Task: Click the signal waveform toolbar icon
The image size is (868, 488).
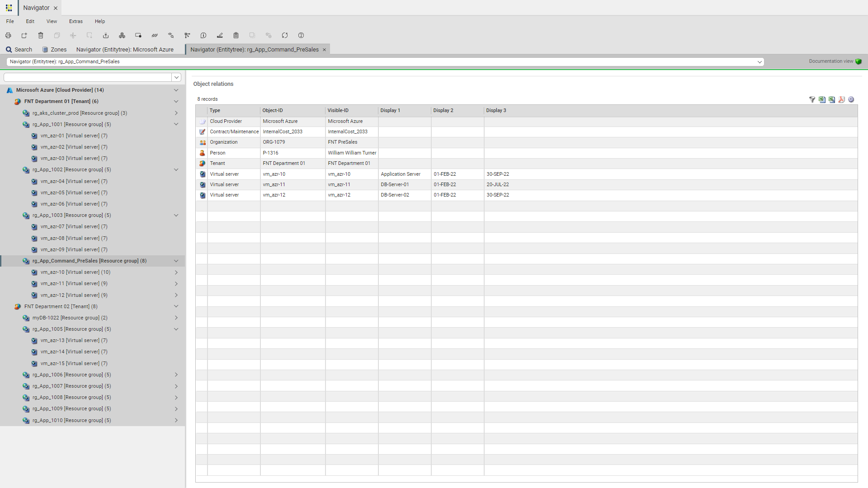Action: (155, 35)
